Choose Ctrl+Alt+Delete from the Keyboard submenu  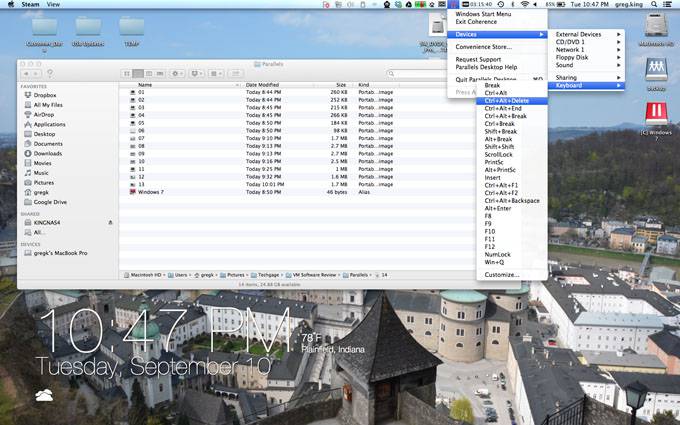512,101
